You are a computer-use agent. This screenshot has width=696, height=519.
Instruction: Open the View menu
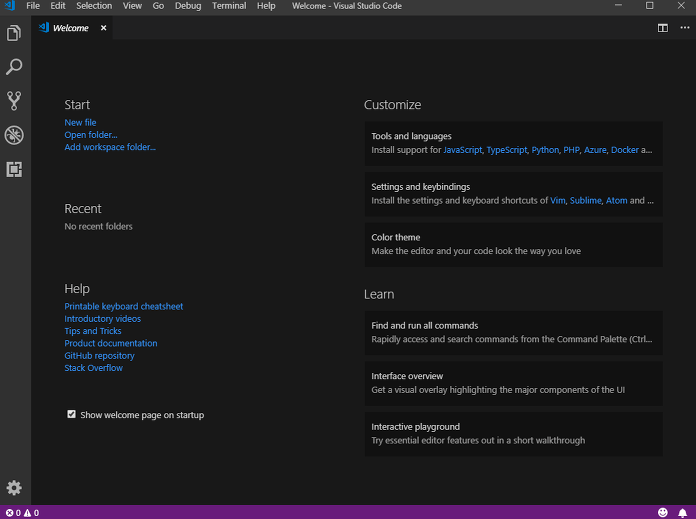(x=132, y=6)
